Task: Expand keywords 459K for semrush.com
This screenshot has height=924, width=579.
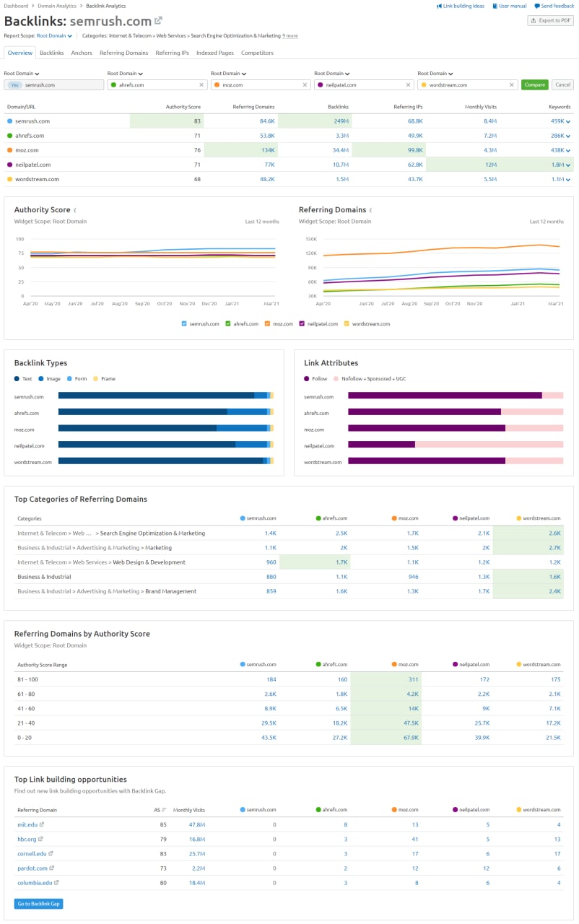Action: pos(568,121)
